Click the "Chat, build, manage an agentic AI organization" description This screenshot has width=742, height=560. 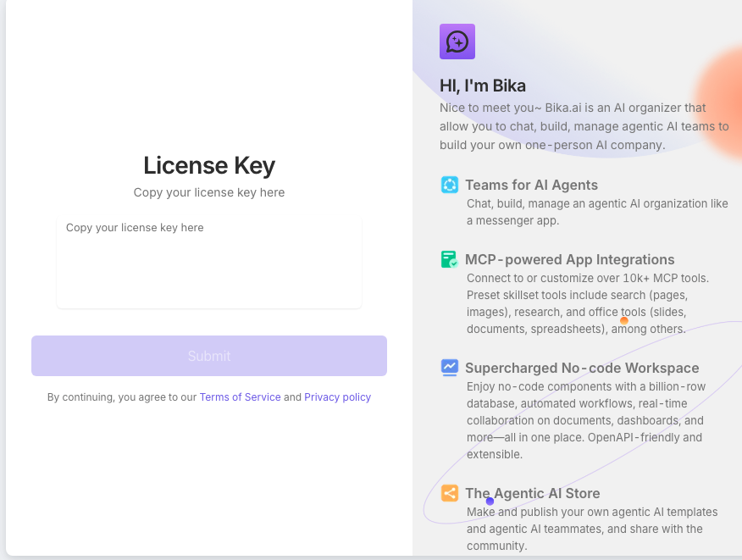click(x=597, y=212)
